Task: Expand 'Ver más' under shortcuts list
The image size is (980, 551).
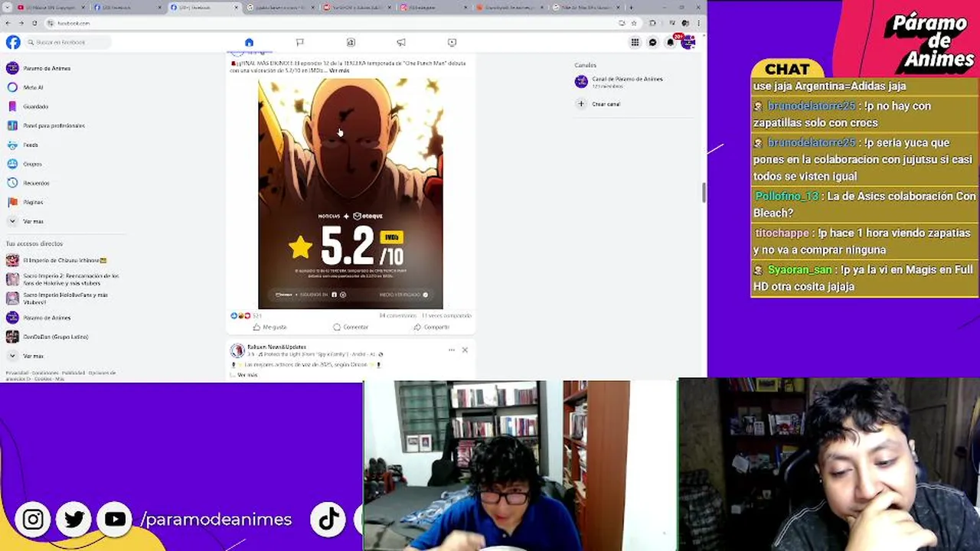Action: pyautogui.click(x=25, y=356)
